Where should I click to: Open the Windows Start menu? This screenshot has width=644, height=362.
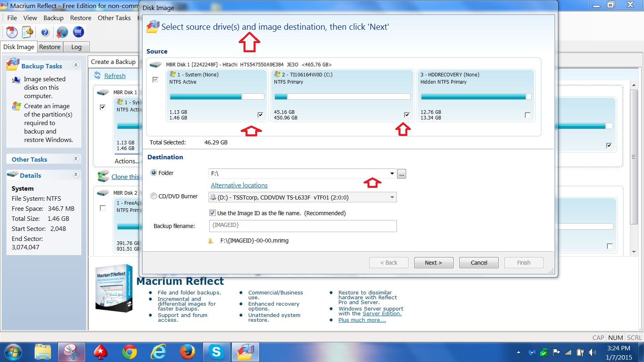click(x=13, y=352)
